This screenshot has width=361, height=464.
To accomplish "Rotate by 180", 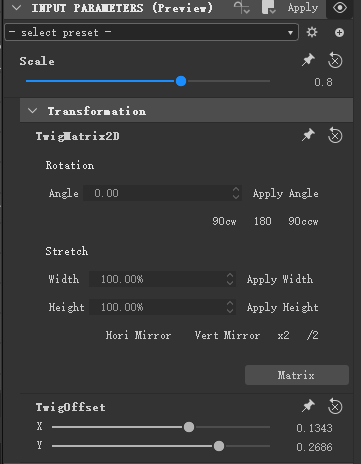I will pos(263,221).
